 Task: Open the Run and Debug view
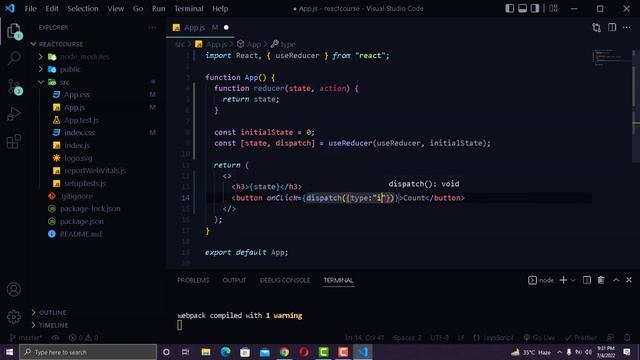click(x=14, y=114)
